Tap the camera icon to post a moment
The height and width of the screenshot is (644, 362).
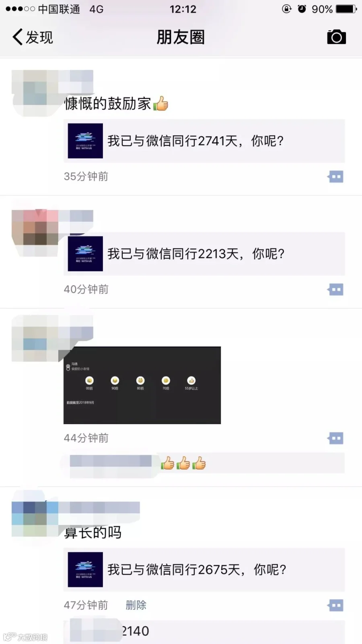(x=336, y=37)
